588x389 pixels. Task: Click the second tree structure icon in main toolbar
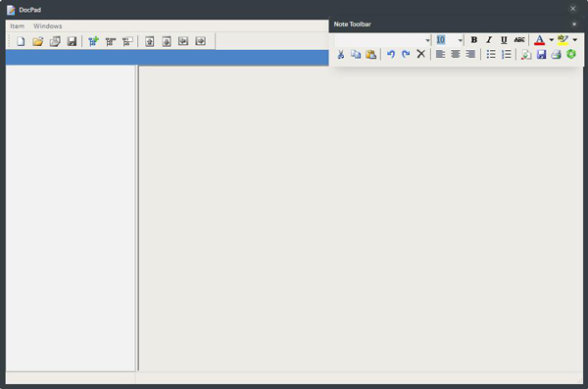click(110, 41)
